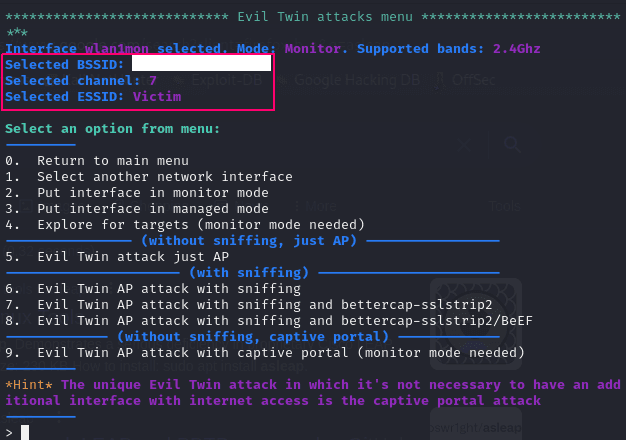Click option 9 captive portal attack
Image resolution: width=626 pixels, height=440 pixels.
pyautogui.click(x=265, y=353)
